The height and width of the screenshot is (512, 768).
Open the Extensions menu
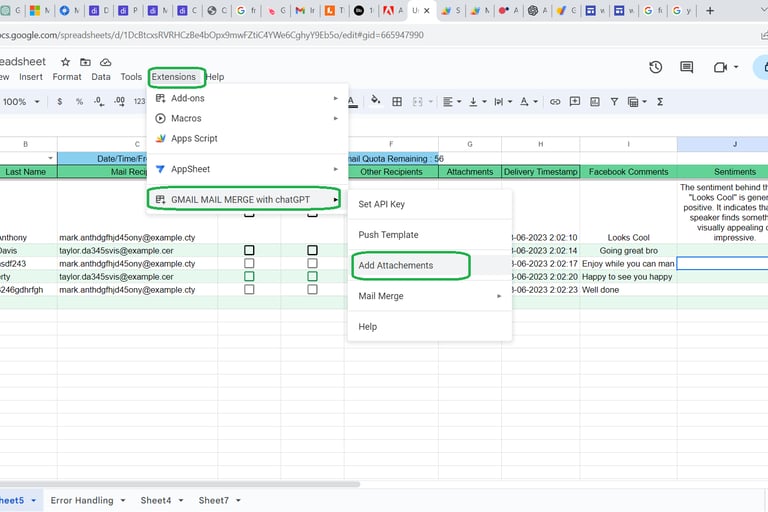coord(173,77)
